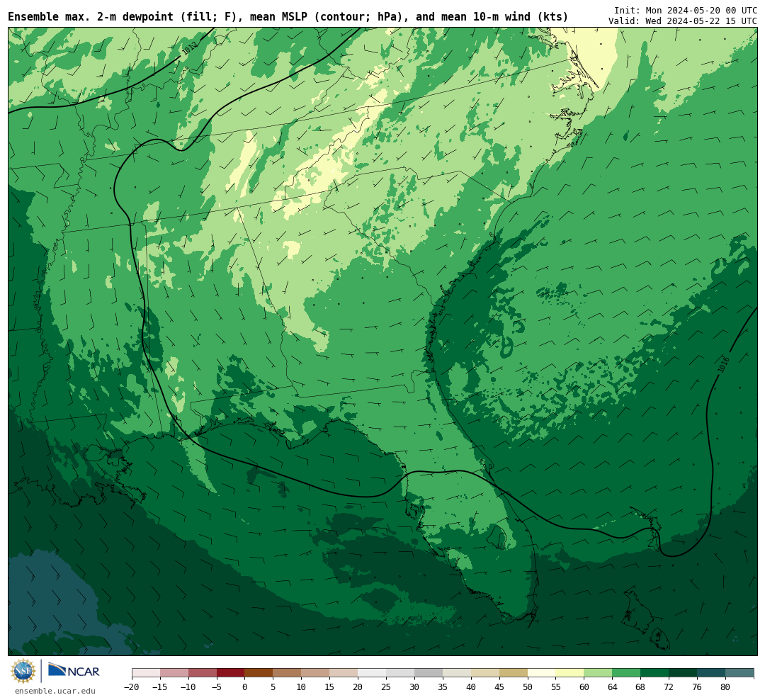Click the NCAR logo

pyautogui.click(x=74, y=671)
